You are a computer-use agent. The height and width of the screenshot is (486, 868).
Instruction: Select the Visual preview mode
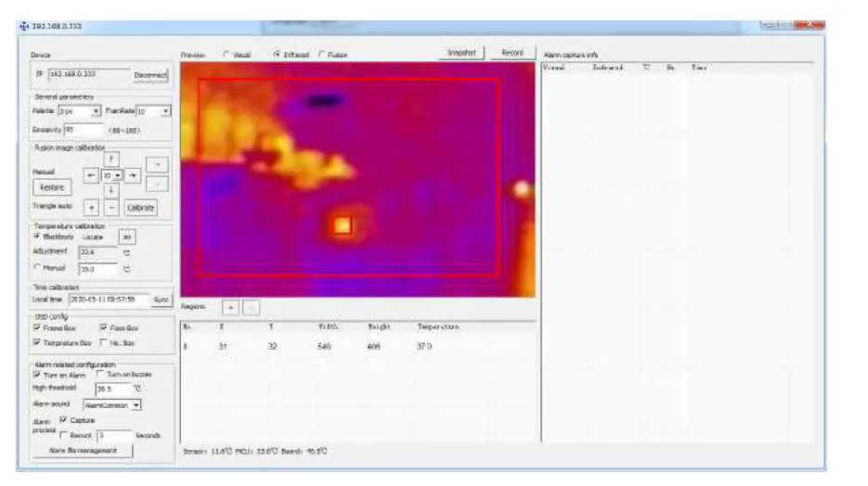point(227,54)
